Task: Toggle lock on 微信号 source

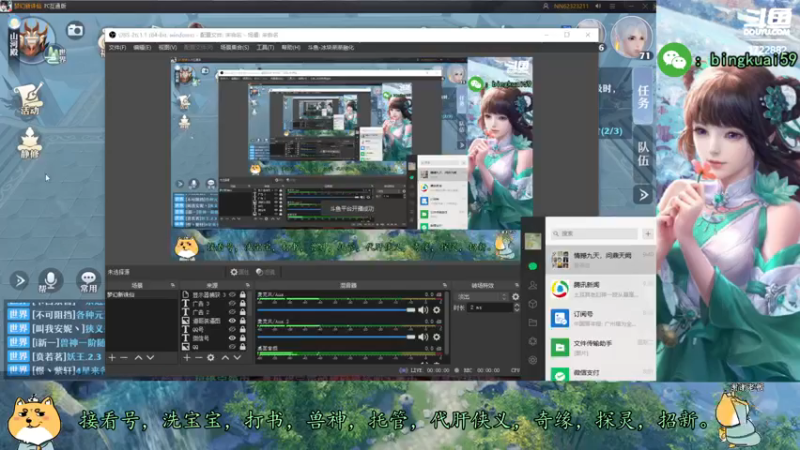Action: (243, 338)
